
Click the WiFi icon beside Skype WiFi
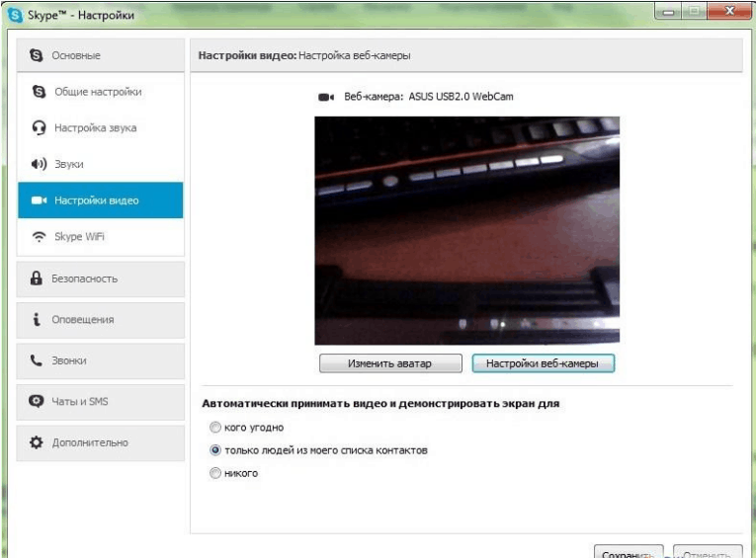click(40, 237)
